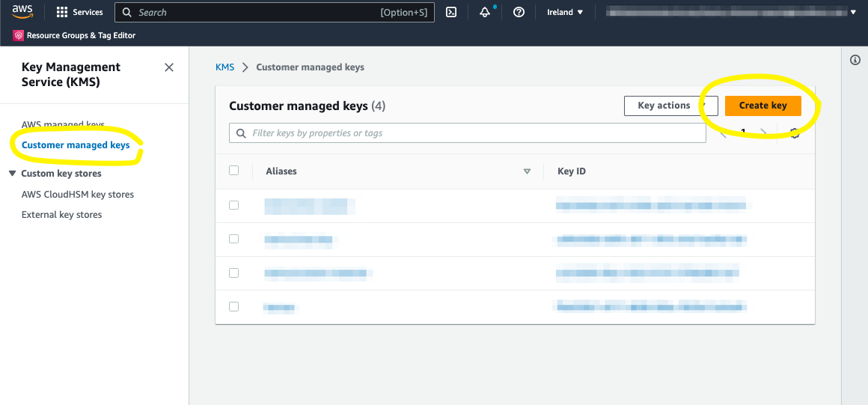
Task: Open the info panel icon at right
Action: [x=855, y=60]
